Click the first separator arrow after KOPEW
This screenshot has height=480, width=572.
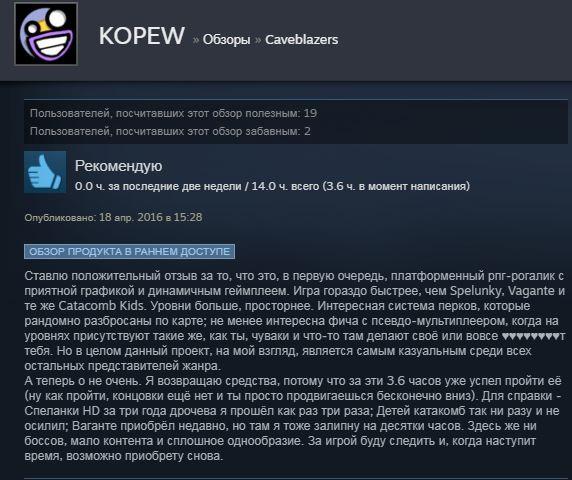[196, 40]
